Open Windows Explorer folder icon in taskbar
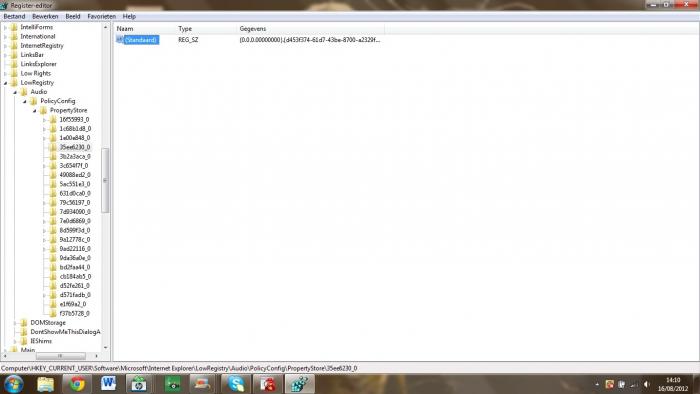This screenshot has height=394, width=700. tap(45, 384)
